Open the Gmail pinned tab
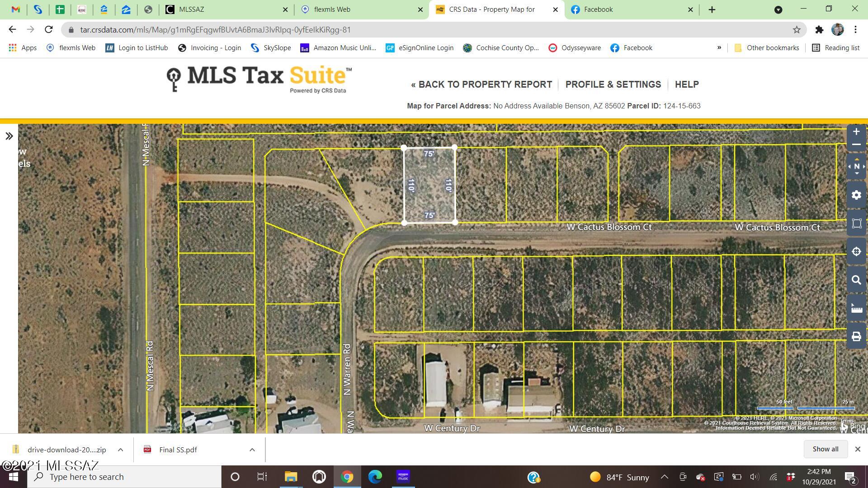This screenshot has height=488, width=868. coord(16,9)
